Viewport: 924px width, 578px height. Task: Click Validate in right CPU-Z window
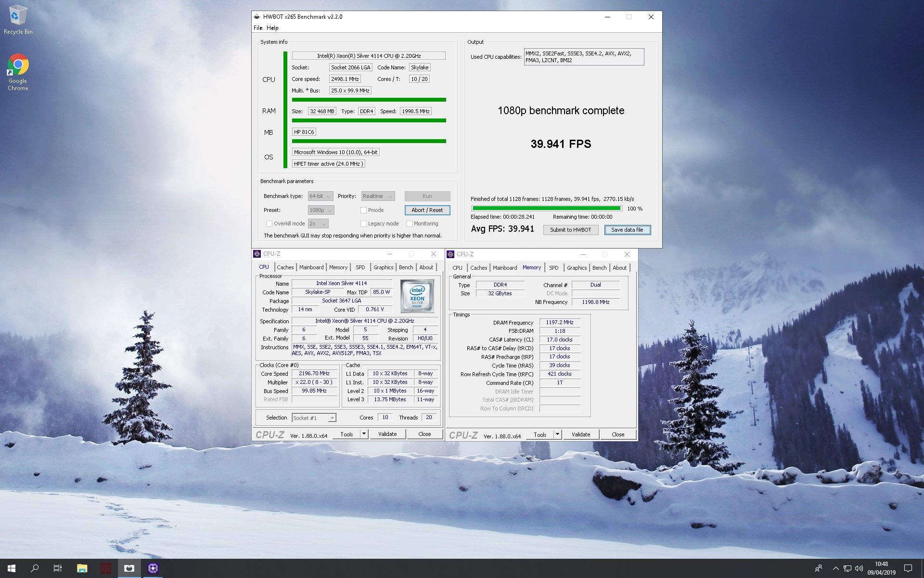581,434
